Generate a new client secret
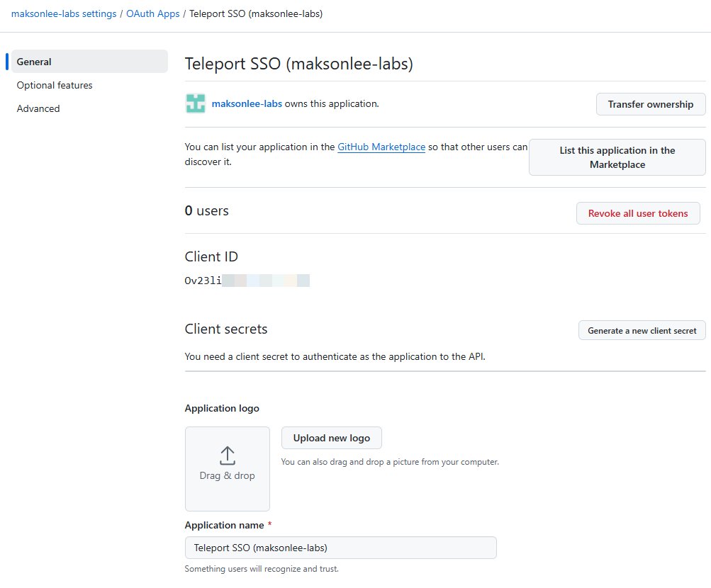The image size is (711, 588). pyautogui.click(x=642, y=331)
